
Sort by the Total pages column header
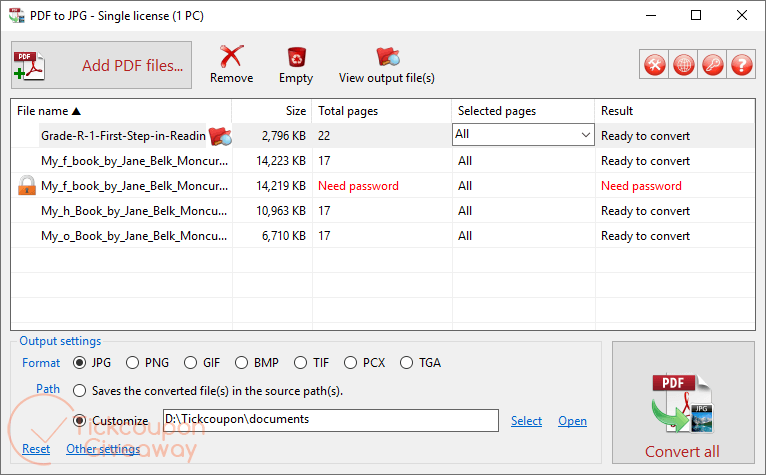point(382,111)
